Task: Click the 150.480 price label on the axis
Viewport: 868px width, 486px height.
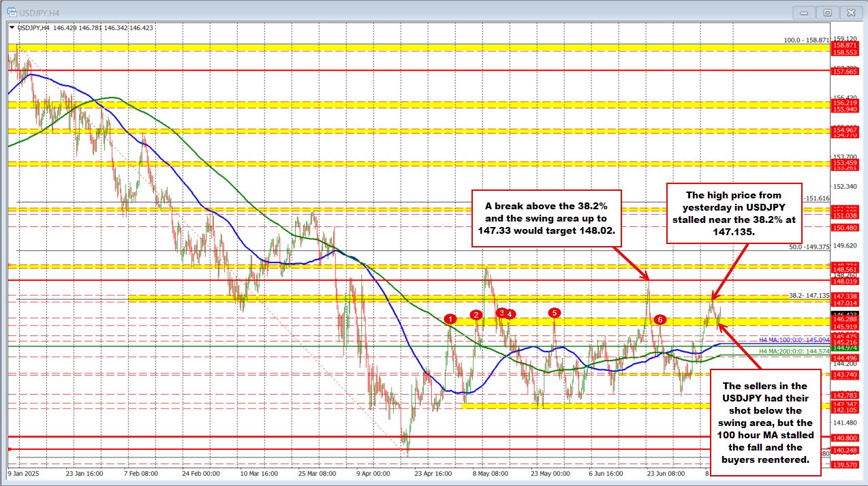Action: pyautogui.click(x=844, y=227)
